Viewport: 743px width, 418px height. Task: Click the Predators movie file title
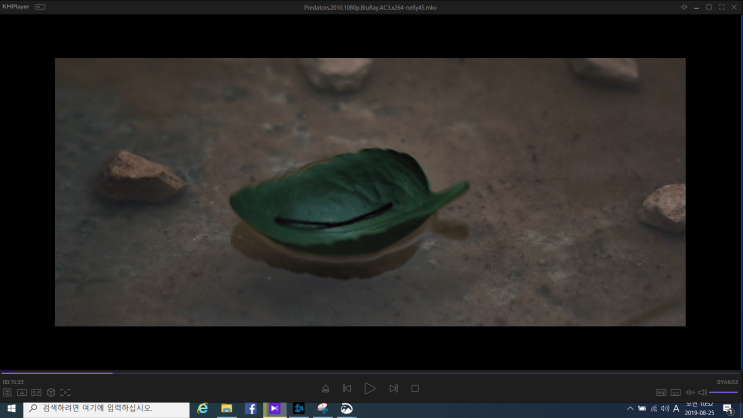click(370, 8)
